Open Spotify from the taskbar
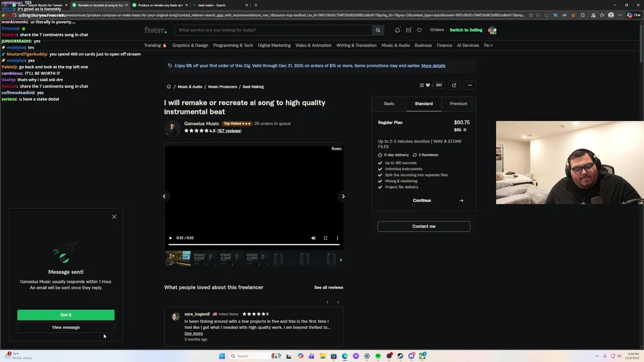The height and width of the screenshot is (362, 644). pyautogui.click(x=378, y=356)
